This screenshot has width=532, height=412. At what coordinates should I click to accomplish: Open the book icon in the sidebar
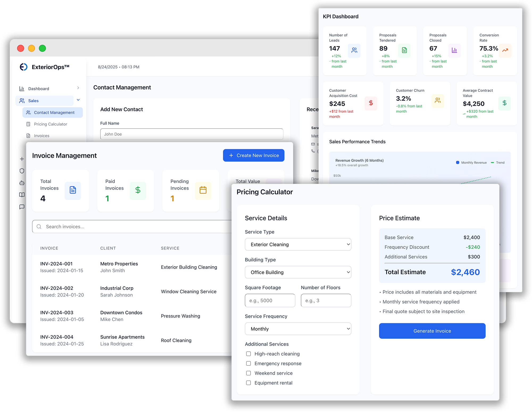click(x=22, y=195)
